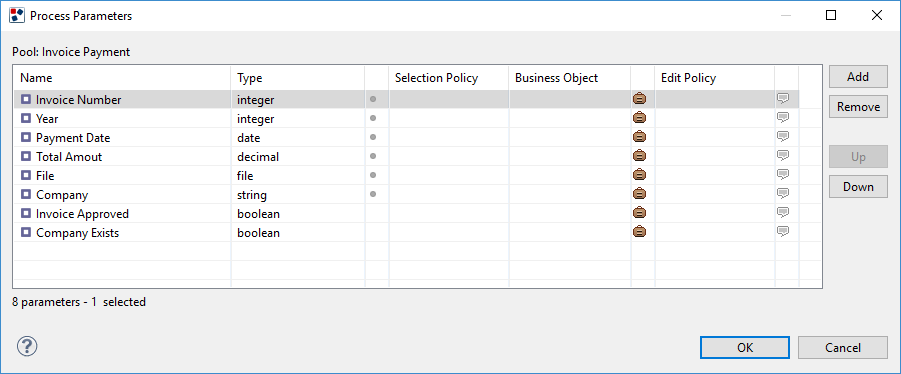901x374 pixels.
Task: Toggle the gray dot in Payment Date row
Action: click(x=373, y=137)
